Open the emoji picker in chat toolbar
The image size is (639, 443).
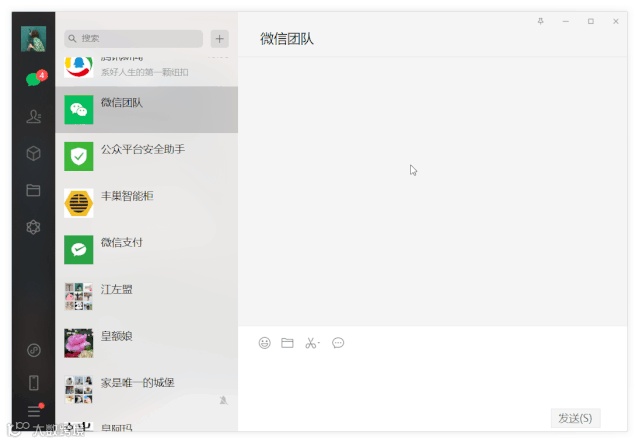click(x=264, y=343)
